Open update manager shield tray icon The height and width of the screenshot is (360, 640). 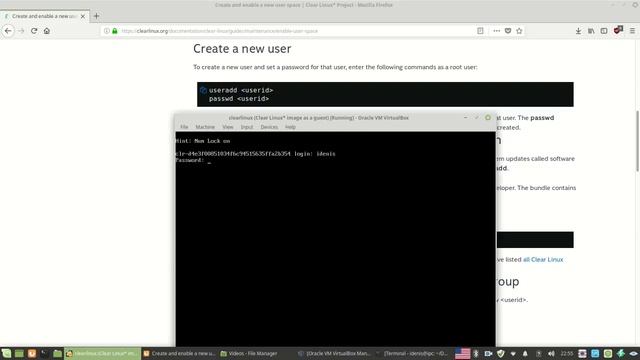point(501,353)
